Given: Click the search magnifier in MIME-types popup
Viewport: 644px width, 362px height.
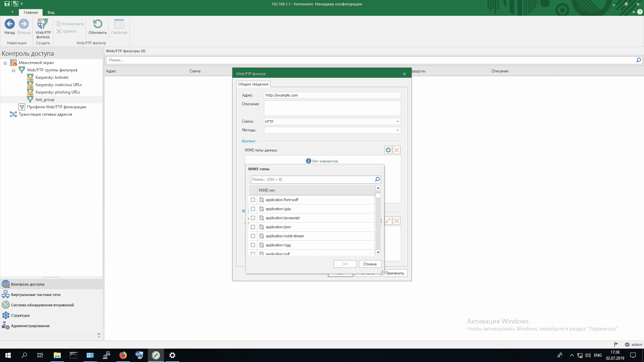Looking at the screenshot, I should [377, 179].
